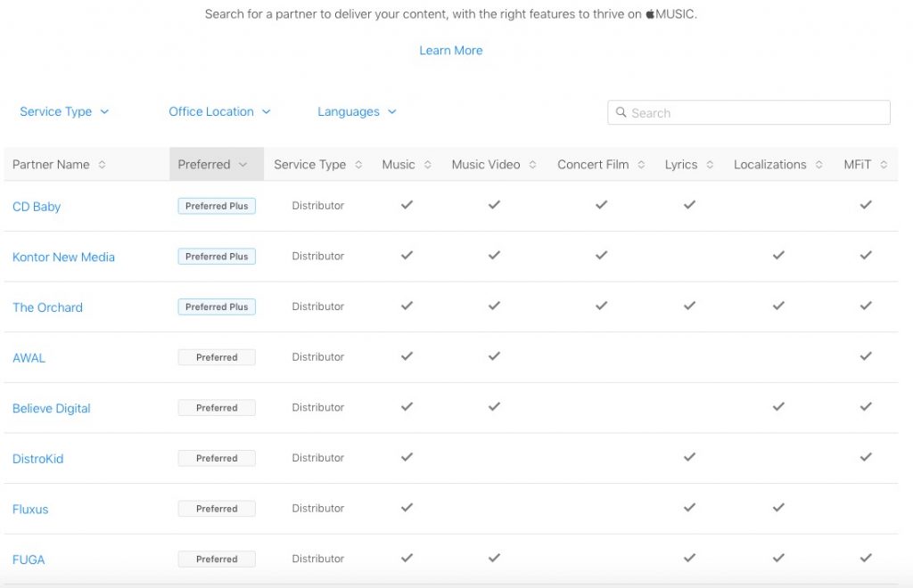913x588 pixels.
Task: Click Distributor text in AWAL row
Action: (318, 356)
